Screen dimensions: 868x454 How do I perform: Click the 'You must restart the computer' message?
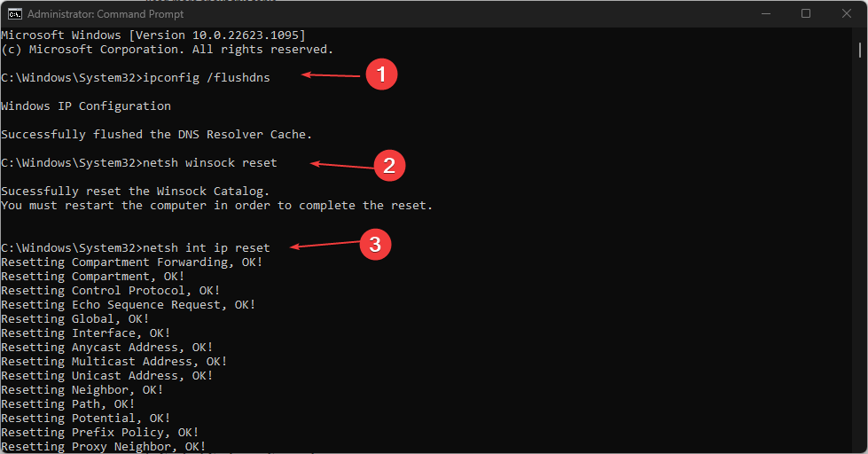coord(216,206)
